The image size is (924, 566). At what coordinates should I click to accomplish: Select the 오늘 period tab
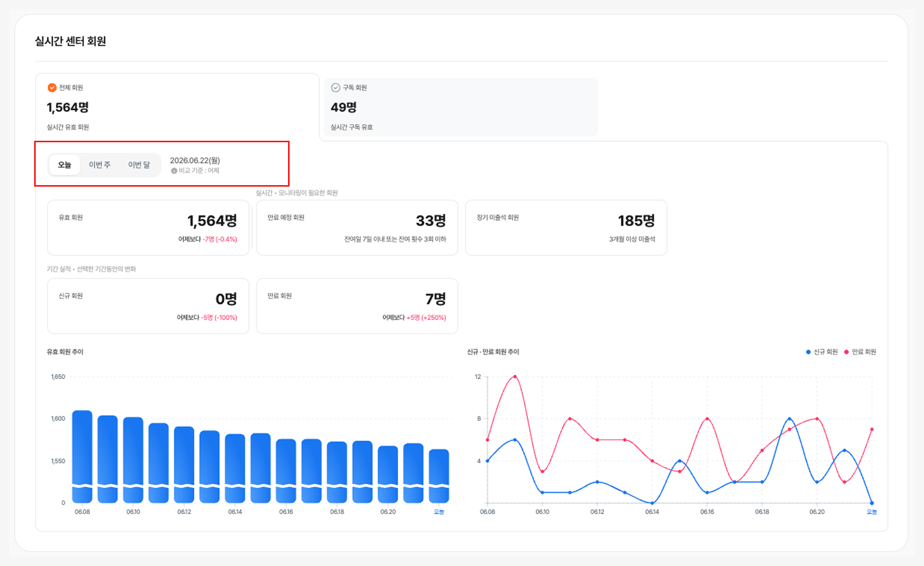click(64, 165)
